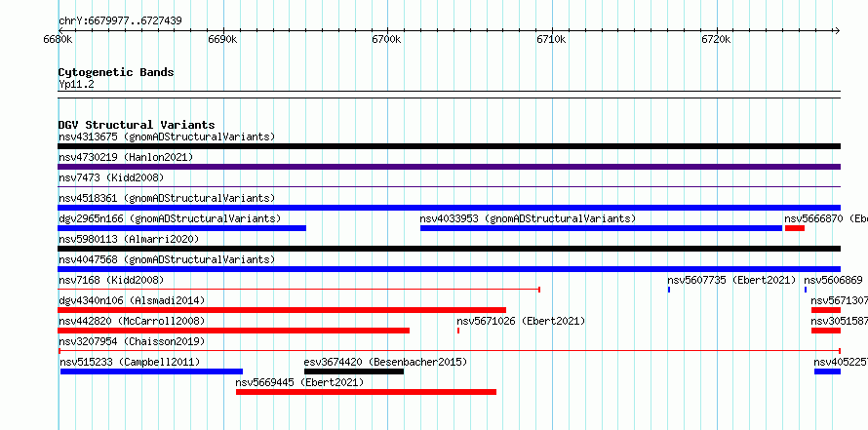Click the nsv515233 (Campbell2011) blue bar
The height and width of the screenshot is (430, 868).
click(151, 371)
